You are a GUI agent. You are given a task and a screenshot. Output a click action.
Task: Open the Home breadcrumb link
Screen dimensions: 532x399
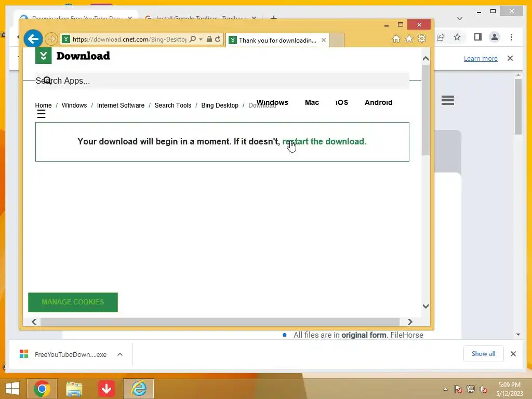pos(44,105)
